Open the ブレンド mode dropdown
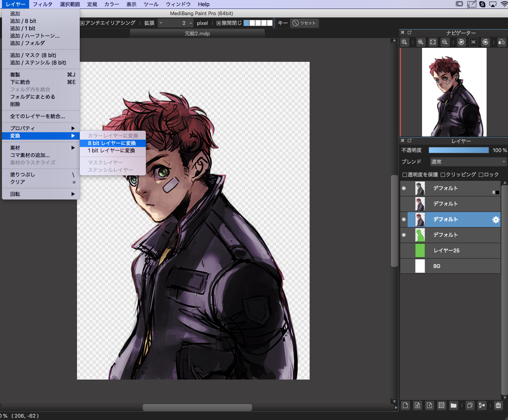 (x=468, y=162)
